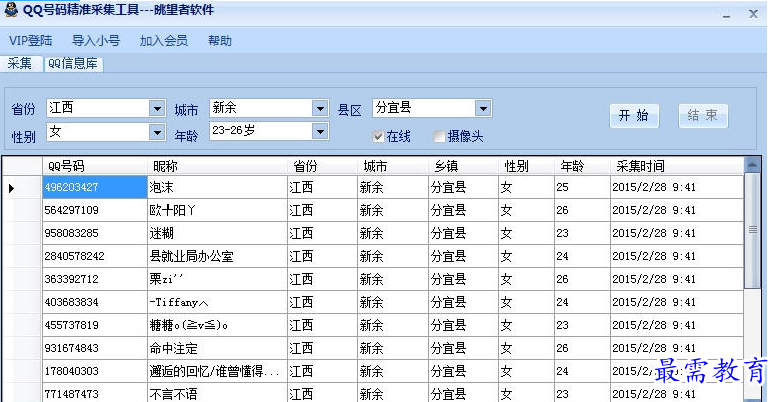Click the 性别 column header
776x402 pixels.
(x=527, y=166)
